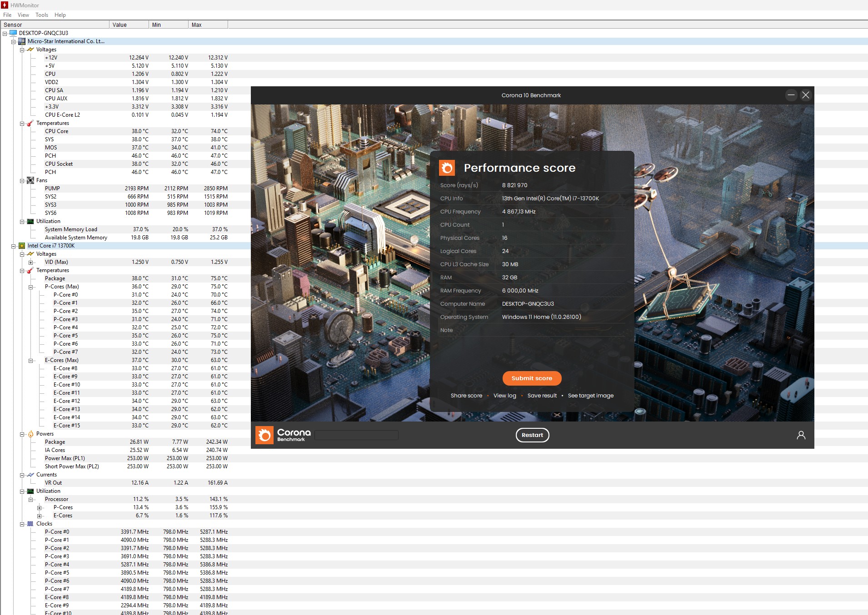This screenshot has height=615, width=868.
Task: Open the File menu
Action: click(x=7, y=15)
